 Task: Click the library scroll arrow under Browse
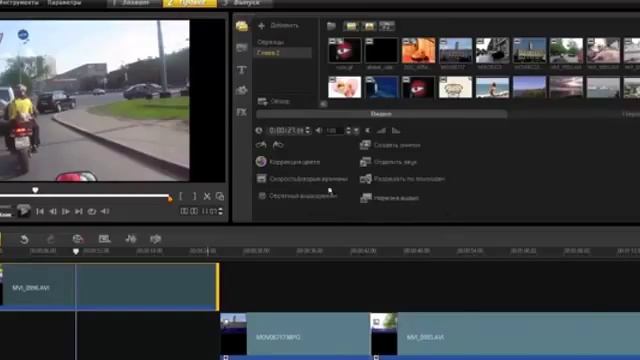[323, 104]
